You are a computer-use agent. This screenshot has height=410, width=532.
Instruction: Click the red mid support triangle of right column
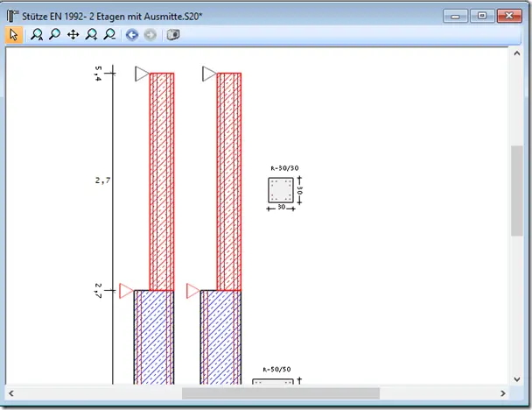tap(193, 291)
